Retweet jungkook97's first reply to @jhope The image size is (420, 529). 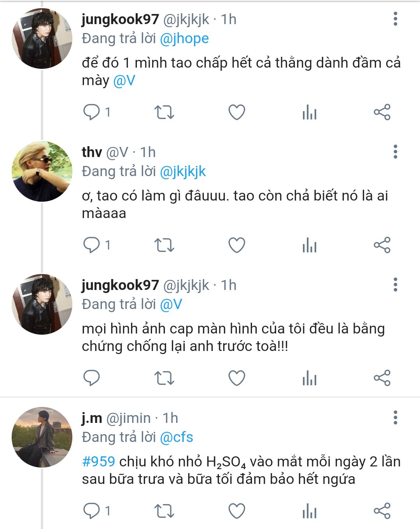click(164, 112)
